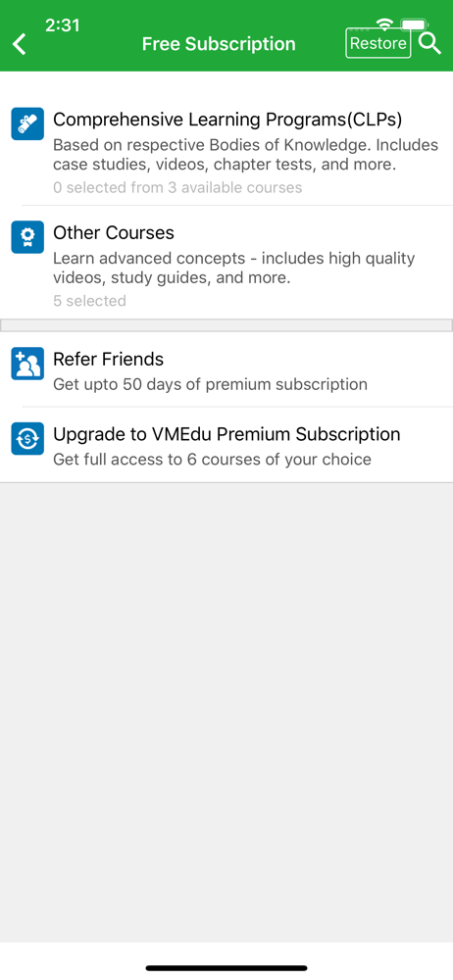Tap the Wi-Fi status icon

point(384,24)
